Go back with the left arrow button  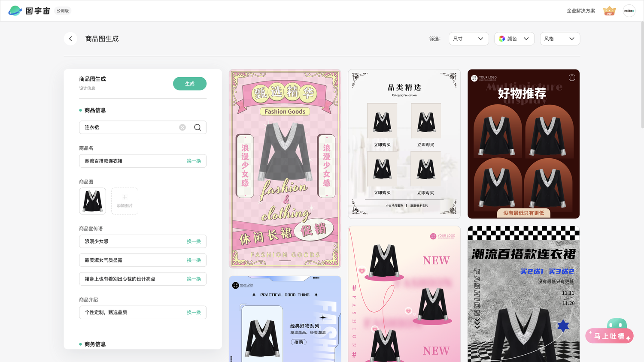70,39
